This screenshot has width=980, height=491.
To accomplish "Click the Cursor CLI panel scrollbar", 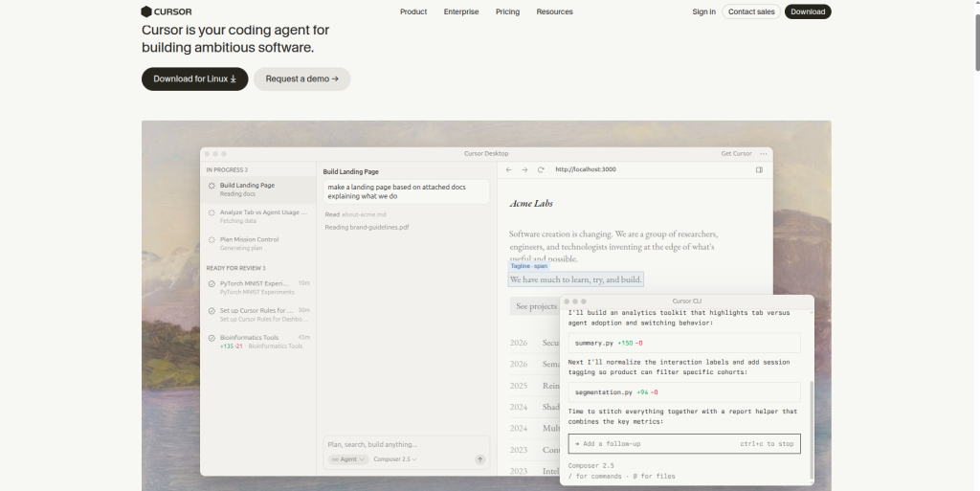I will pyautogui.click(x=812, y=430).
